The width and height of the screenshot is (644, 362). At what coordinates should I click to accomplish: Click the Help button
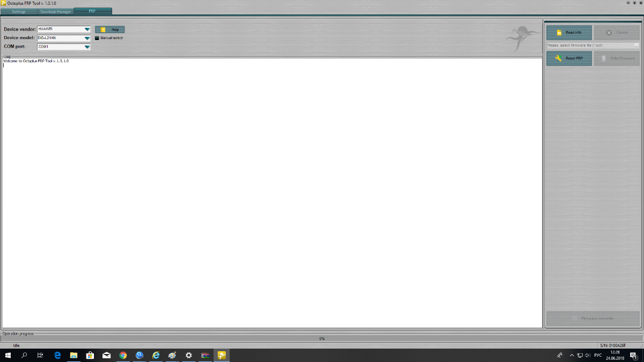(110, 29)
